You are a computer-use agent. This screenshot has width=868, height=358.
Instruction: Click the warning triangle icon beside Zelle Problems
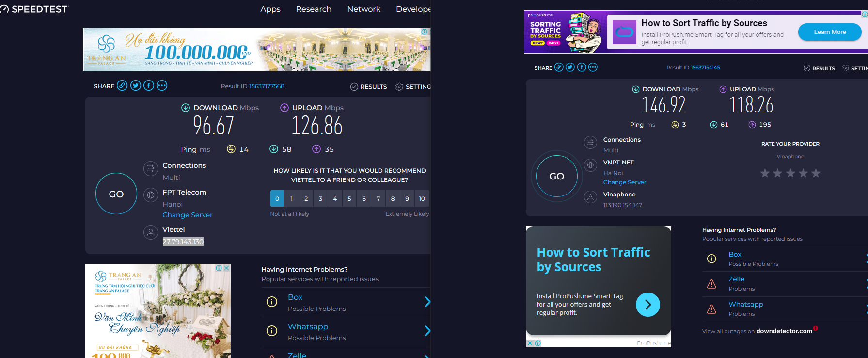tap(711, 284)
